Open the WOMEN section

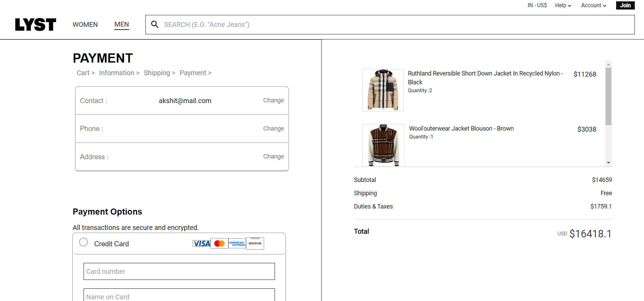(x=85, y=24)
